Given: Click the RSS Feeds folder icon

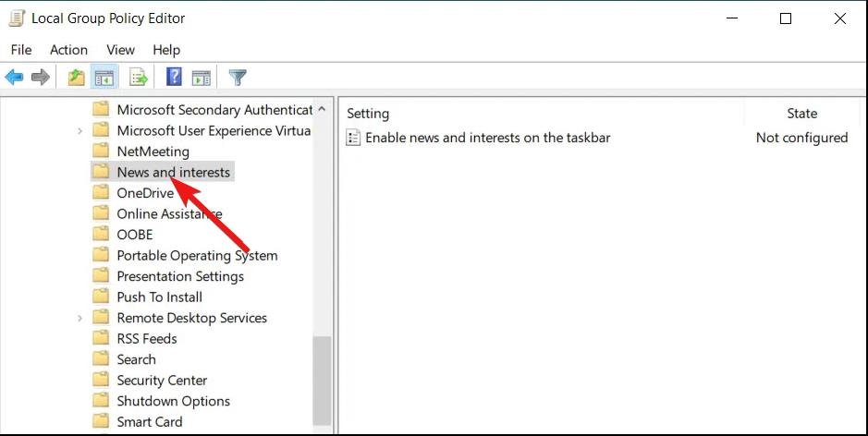Looking at the screenshot, I should (x=101, y=338).
